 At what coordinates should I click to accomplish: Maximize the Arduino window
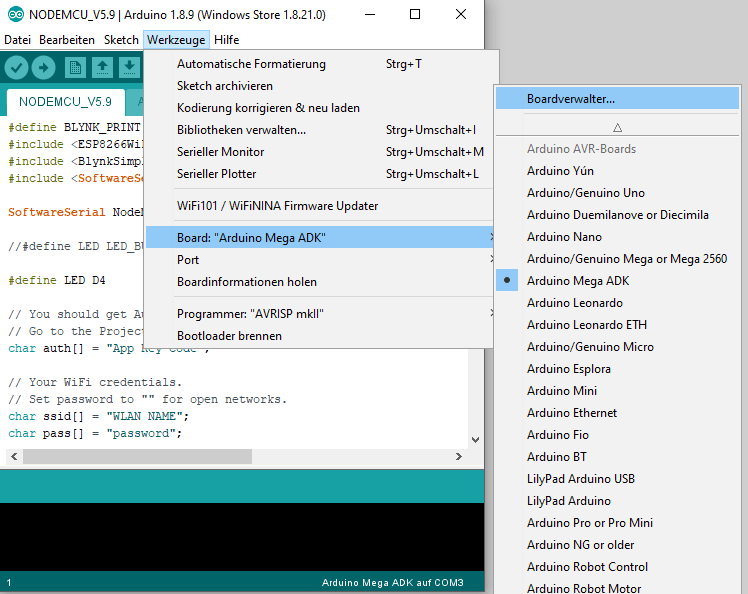415,14
